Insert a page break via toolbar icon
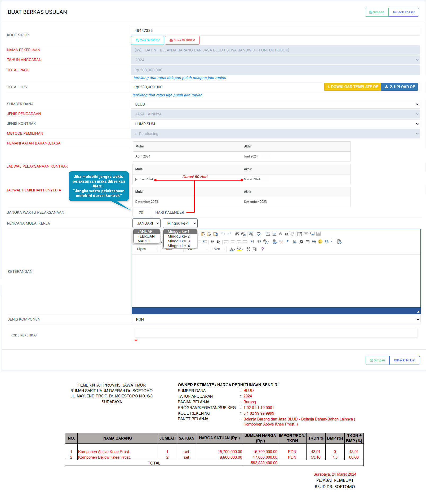The image size is (426, 504). tap(333, 242)
